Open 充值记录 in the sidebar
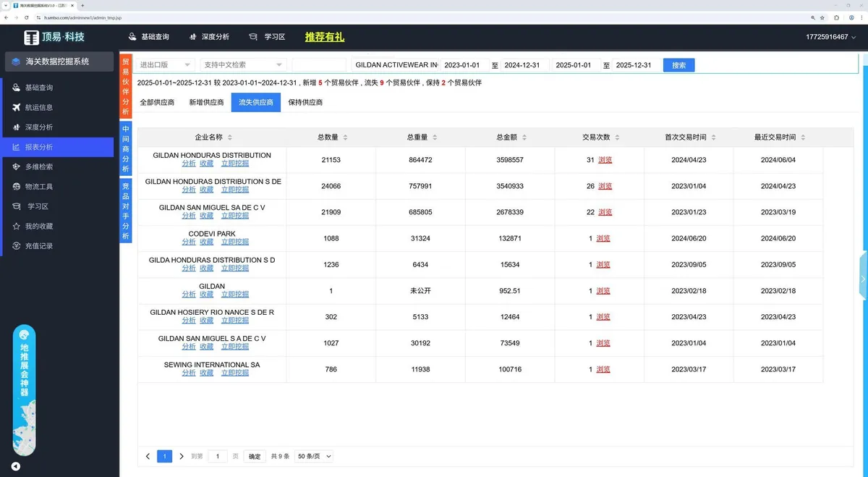Screen dimensions: 868x477 [x=39, y=246]
